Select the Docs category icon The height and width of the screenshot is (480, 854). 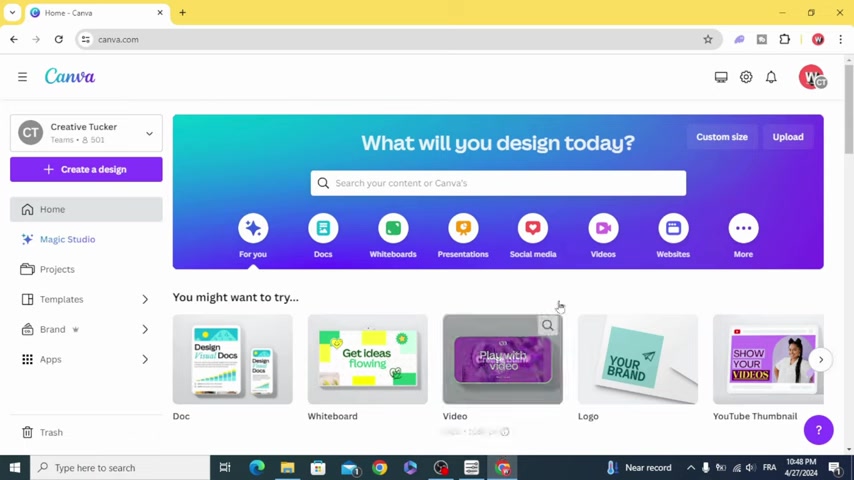tap(323, 228)
